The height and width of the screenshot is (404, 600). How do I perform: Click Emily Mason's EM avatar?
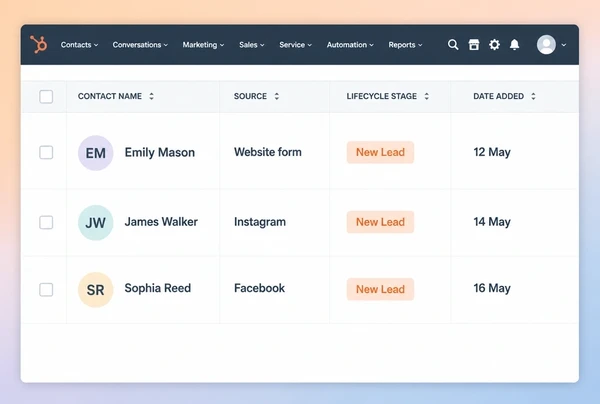96,153
